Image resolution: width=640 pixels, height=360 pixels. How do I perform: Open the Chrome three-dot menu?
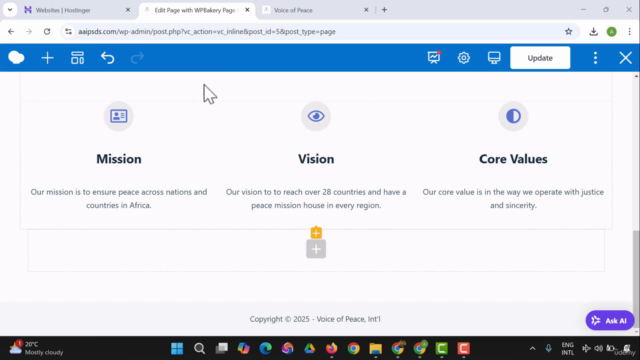(x=629, y=31)
